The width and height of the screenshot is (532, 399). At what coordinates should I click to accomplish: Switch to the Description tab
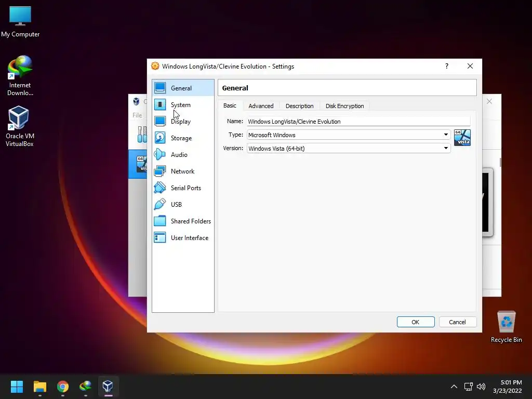click(300, 106)
